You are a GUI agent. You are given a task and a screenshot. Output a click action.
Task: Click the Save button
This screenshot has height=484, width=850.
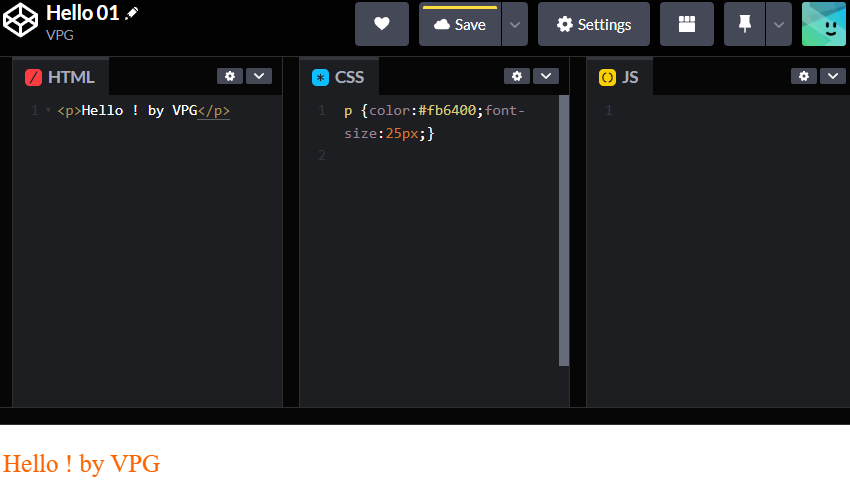[460, 24]
